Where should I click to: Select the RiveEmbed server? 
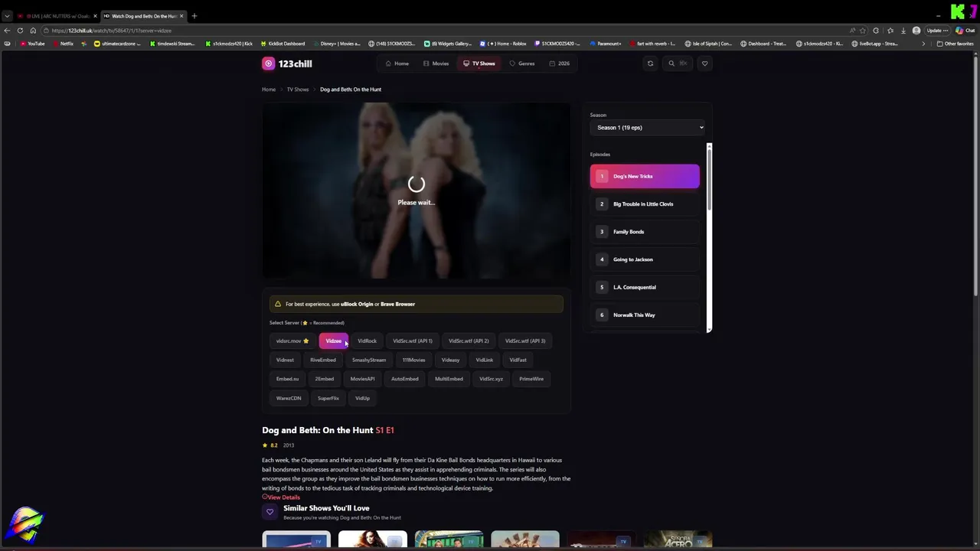(x=323, y=360)
